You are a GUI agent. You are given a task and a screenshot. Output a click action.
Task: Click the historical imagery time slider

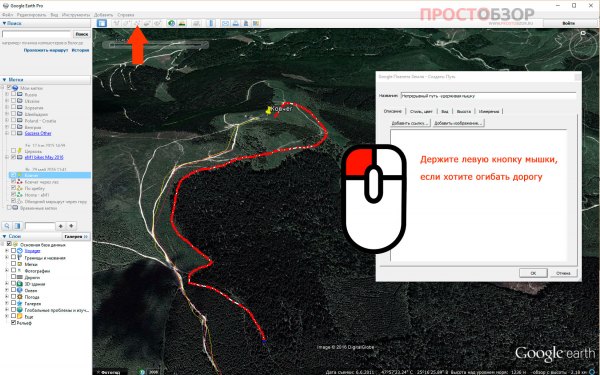[x=155, y=45]
